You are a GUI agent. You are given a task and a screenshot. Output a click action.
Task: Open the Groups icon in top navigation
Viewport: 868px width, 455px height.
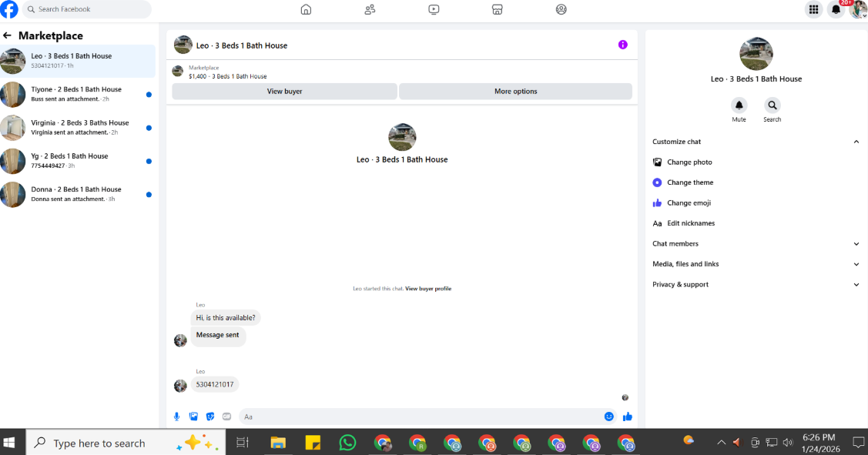pos(561,9)
